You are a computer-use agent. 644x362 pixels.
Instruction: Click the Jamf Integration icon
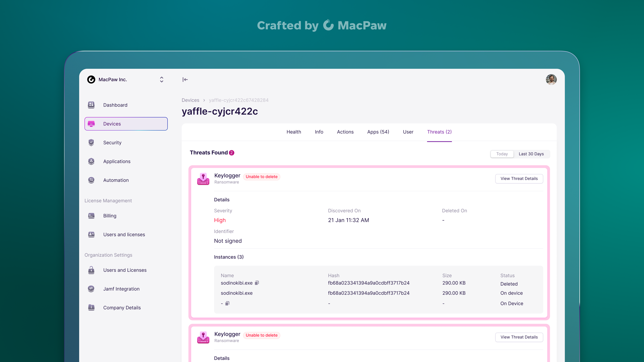tap(91, 289)
